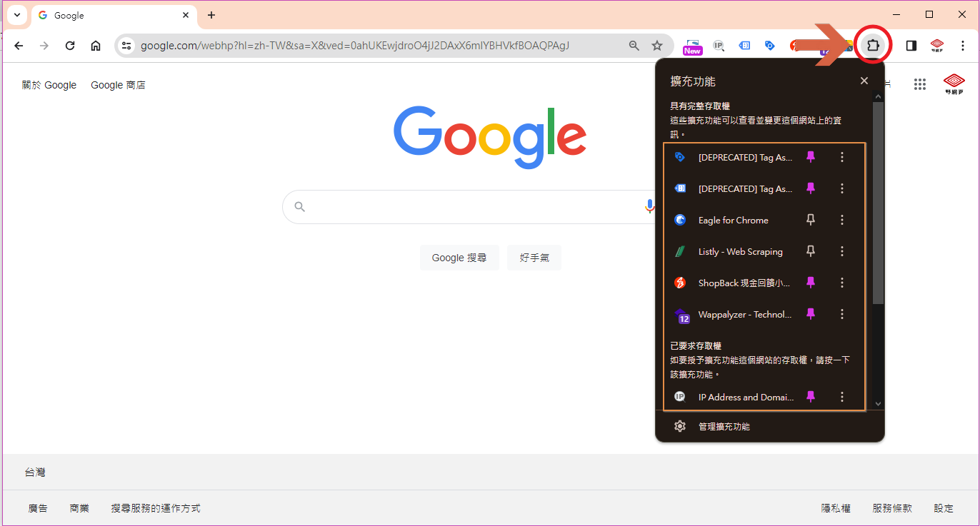Open Eagle for Chrome extension
The width and height of the screenshot is (980, 526).
click(x=733, y=221)
